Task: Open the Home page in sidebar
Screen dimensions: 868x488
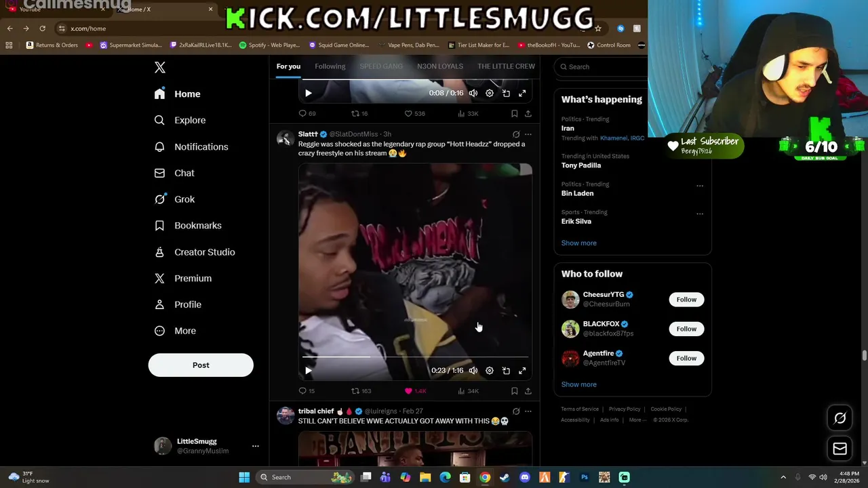Action: point(178,94)
